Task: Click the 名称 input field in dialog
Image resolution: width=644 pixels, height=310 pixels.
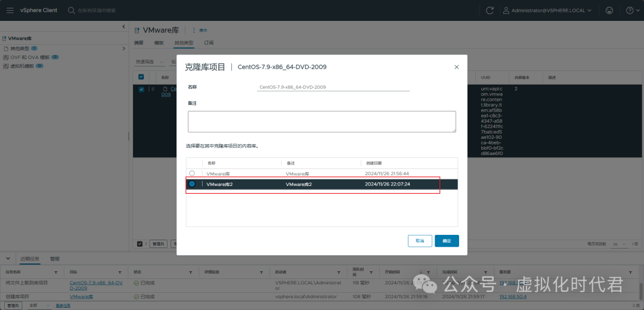Action: (333, 87)
